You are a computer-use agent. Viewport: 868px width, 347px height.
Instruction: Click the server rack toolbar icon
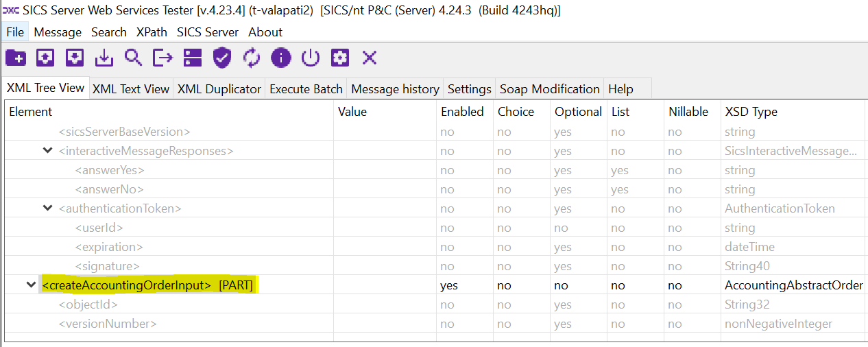click(193, 58)
